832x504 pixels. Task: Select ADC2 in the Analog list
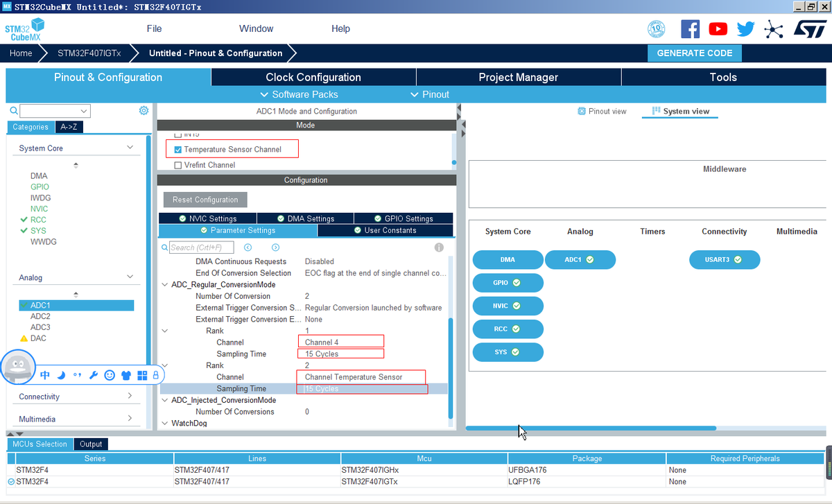tap(40, 316)
